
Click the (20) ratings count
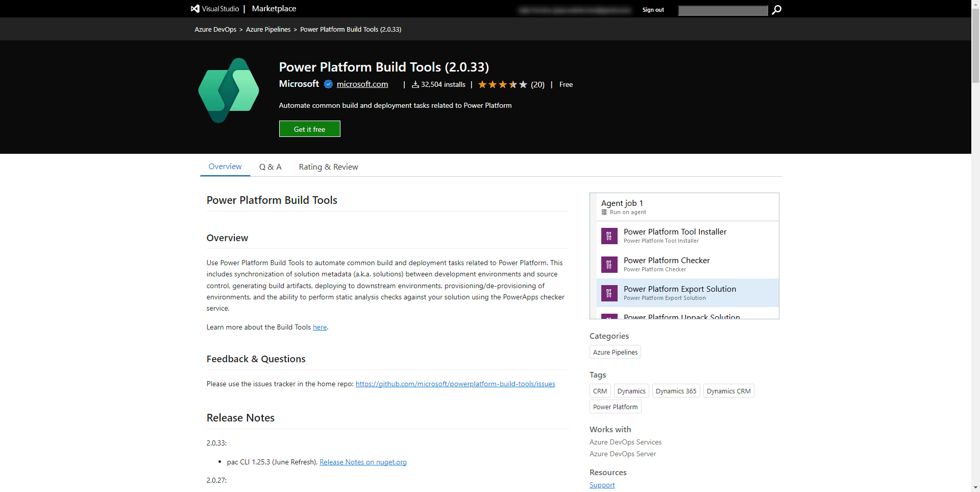point(537,84)
